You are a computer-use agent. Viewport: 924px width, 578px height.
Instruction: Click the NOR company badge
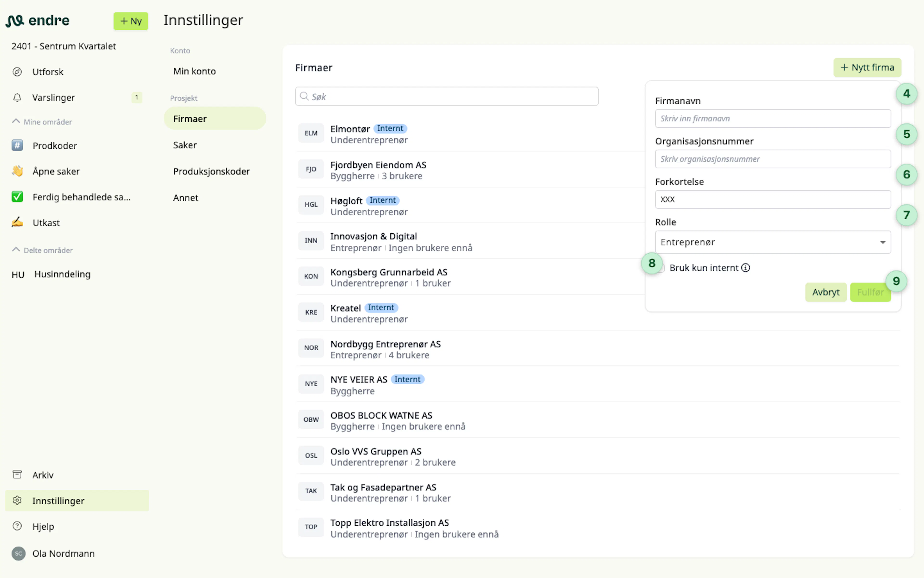tap(311, 348)
